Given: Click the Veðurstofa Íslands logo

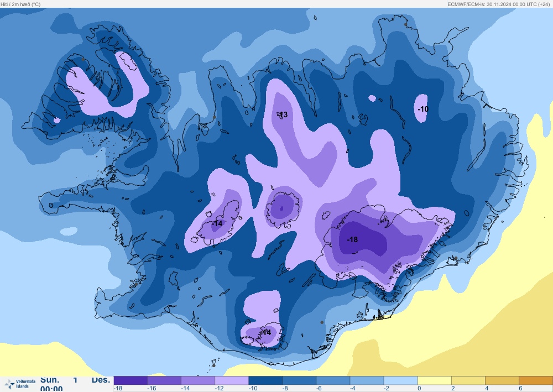Looking at the screenshot, I should (20, 384).
